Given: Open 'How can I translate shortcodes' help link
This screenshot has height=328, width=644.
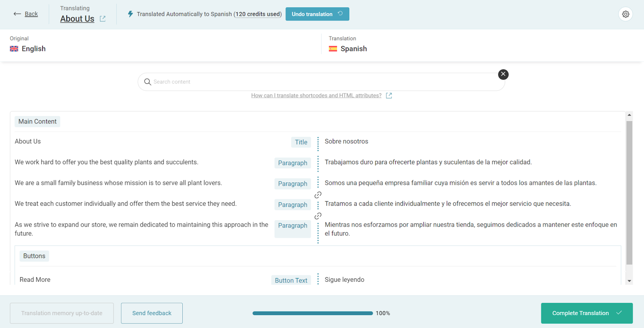Looking at the screenshot, I should click(x=316, y=95).
